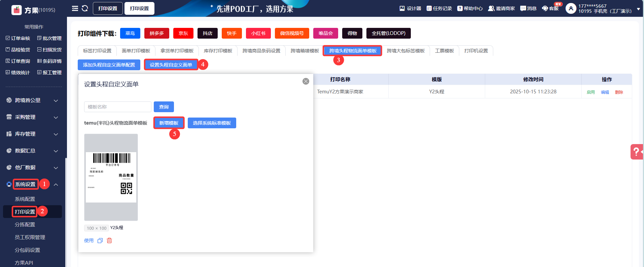644x267 pixels.
Task: Contact 客服 customer service
Action: pos(550,8)
